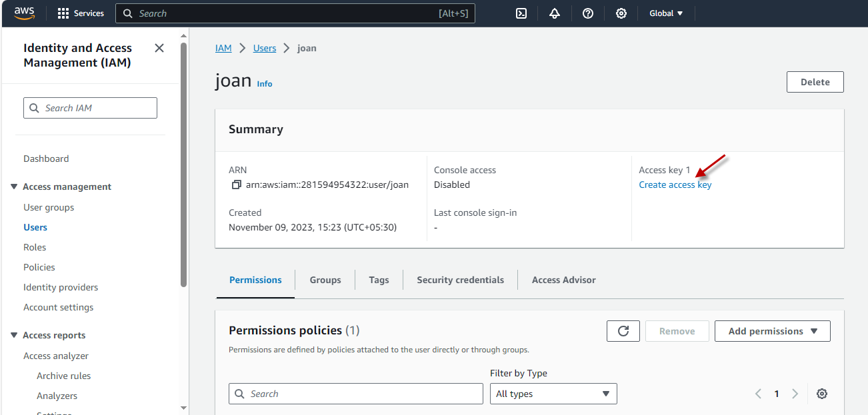Collapse the Access management section
Viewport: 868px width, 415px height.
[15, 187]
